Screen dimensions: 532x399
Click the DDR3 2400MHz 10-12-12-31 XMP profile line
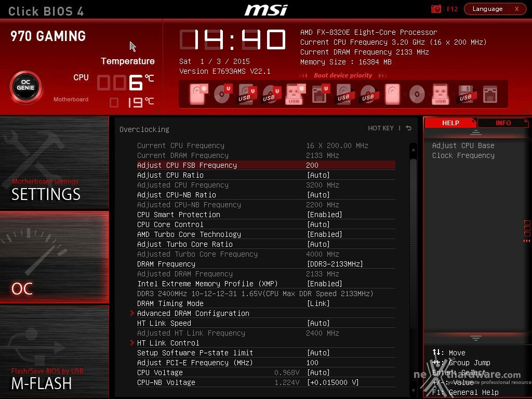pos(255,294)
